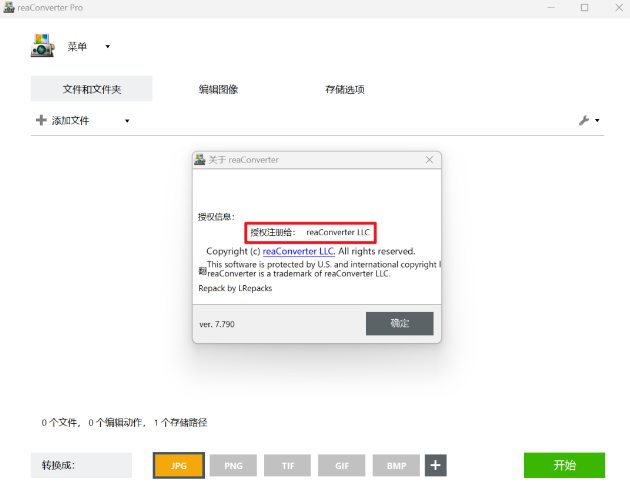Select TIF as output format

coord(288,465)
